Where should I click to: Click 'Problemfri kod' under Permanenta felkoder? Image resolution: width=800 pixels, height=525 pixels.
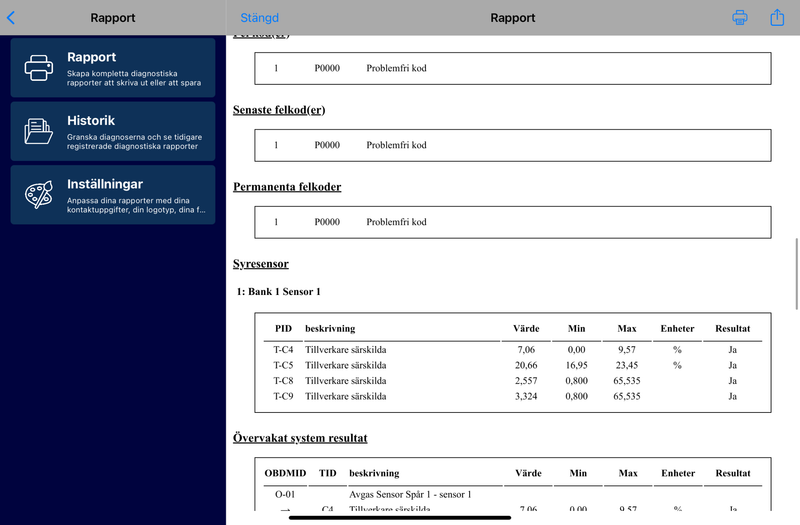[396, 222]
